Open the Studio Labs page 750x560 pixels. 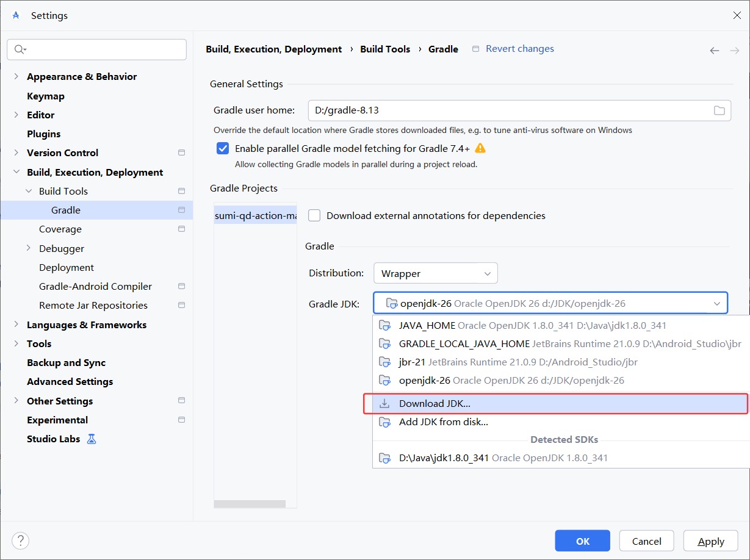[54, 439]
